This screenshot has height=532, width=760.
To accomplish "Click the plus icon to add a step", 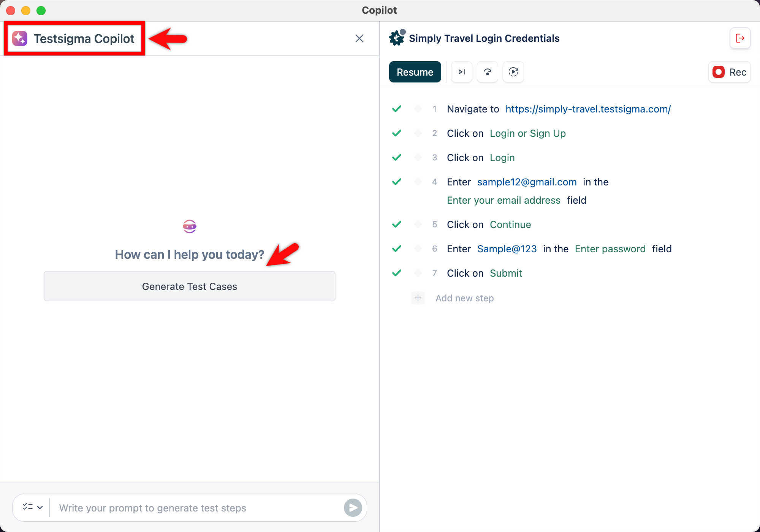I will coord(418,298).
